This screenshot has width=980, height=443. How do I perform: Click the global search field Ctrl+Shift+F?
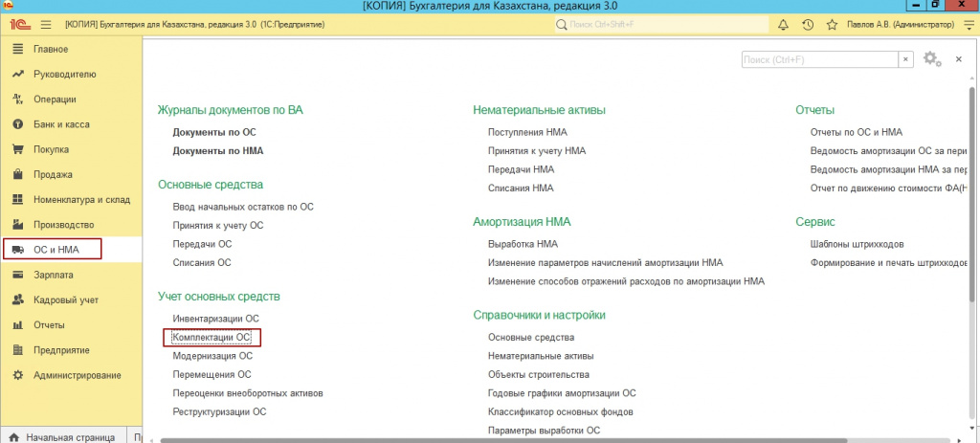pos(662,25)
